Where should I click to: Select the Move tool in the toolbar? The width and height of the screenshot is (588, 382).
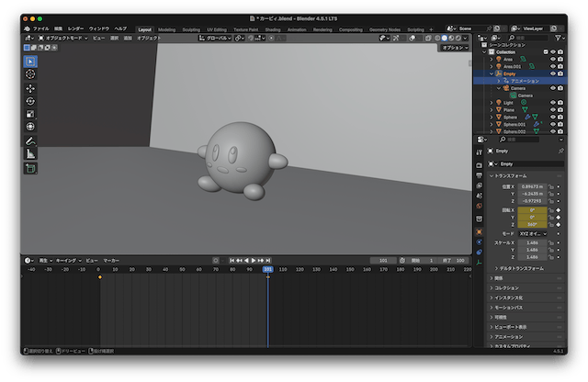tap(30, 88)
